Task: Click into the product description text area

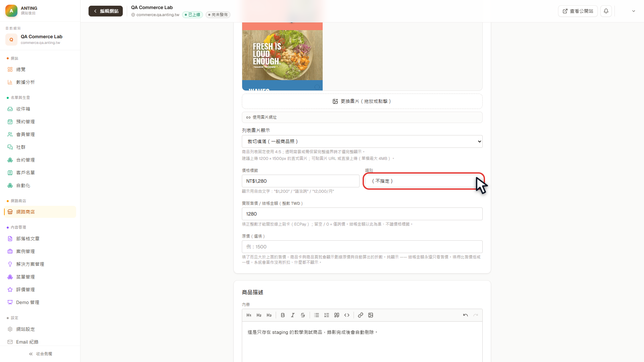Action: coord(362,342)
